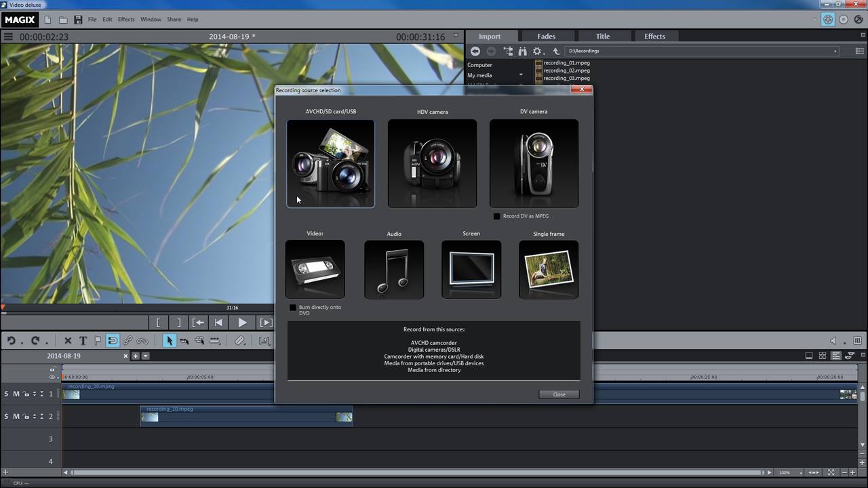868x488 pixels.
Task: Click the search binoculars icon in Import panel
Action: pos(522,51)
